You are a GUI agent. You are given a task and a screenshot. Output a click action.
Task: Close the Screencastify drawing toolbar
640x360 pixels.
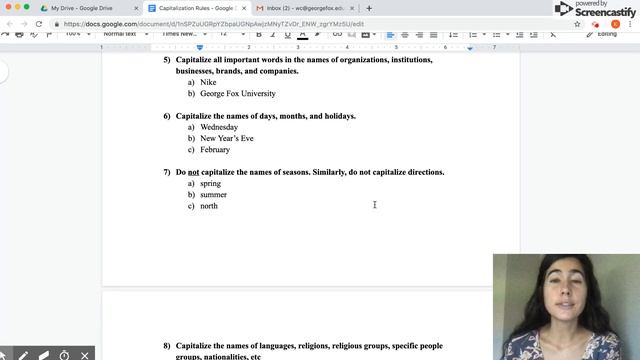pos(84,356)
